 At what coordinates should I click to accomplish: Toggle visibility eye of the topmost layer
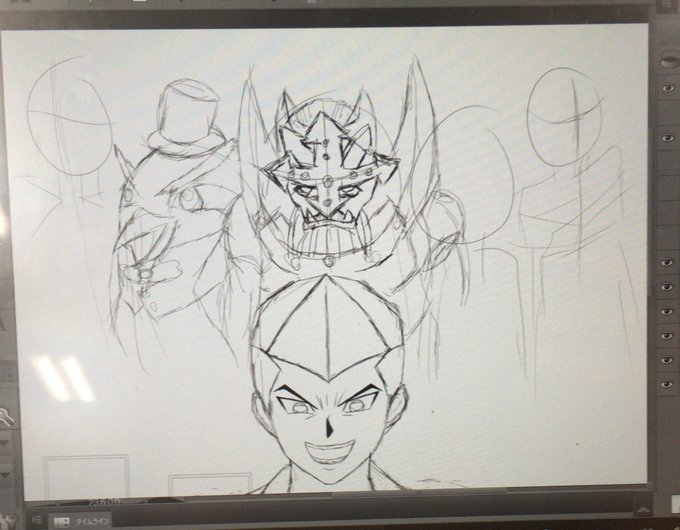coord(668,88)
